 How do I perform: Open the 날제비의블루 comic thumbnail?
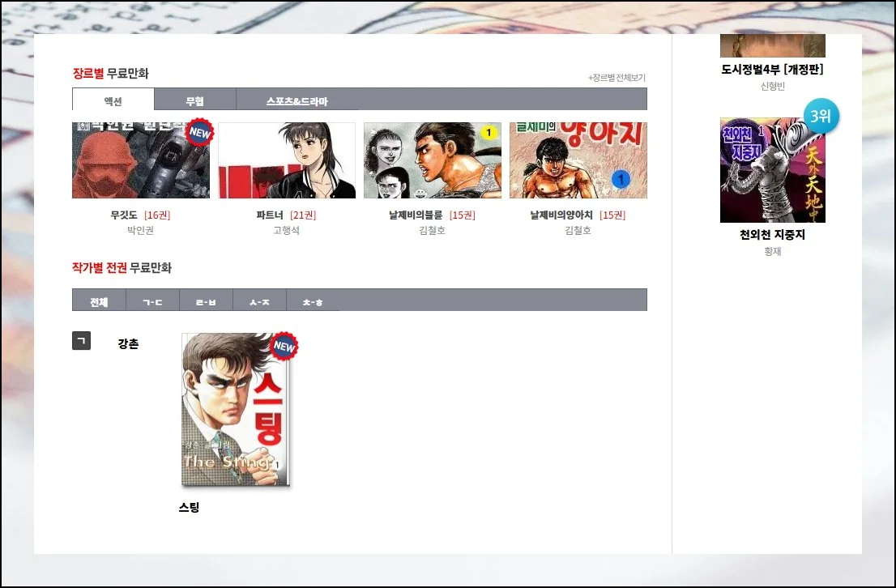point(432,160)
